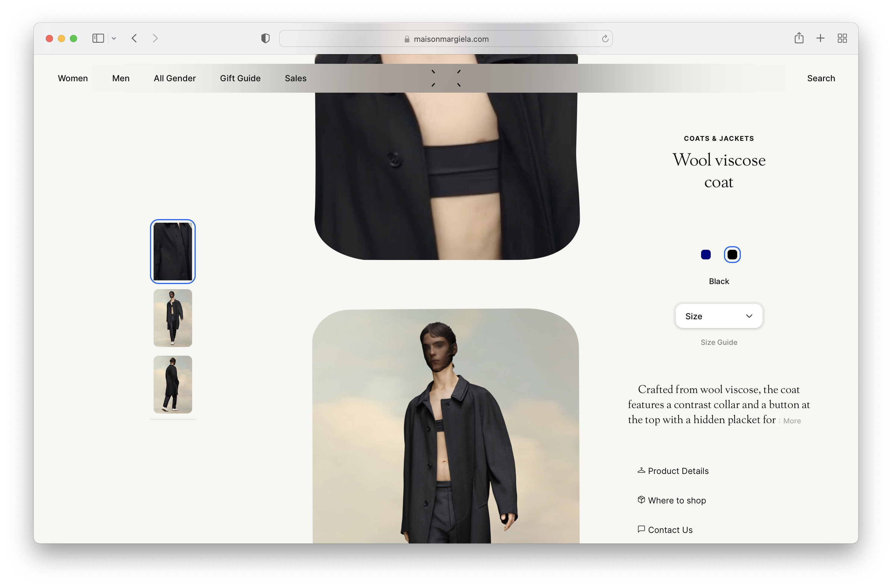Choose the black color swatch
The height and width of the screenshot is (588, 892).
click(732, 255)
